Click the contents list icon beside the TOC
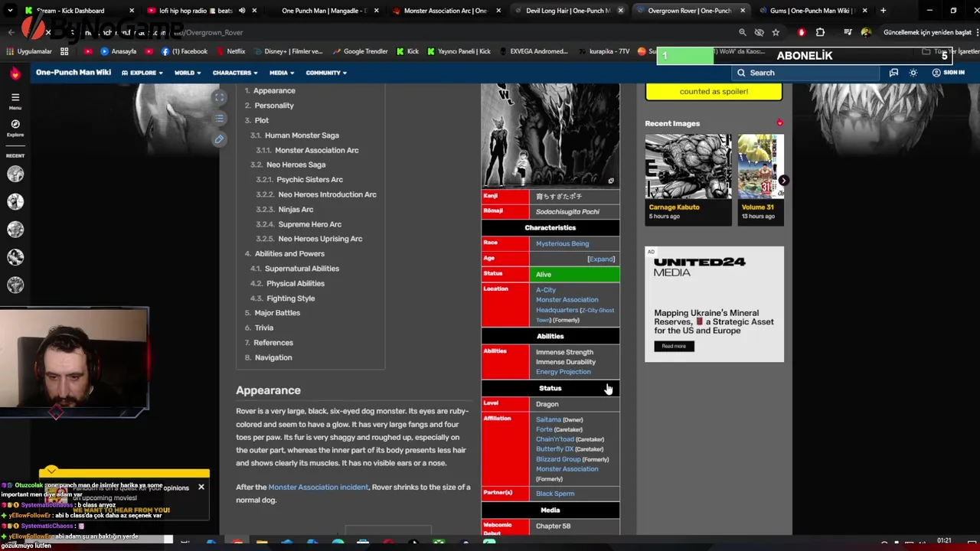 click(x=219, y=119)
